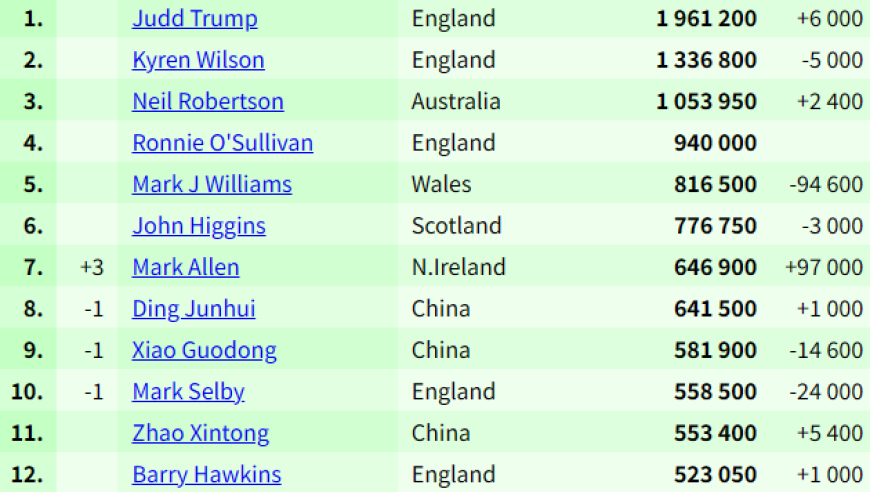The image size is (870, 492).
Task: Select the Mark J Williams link
Action: [x=212, y=185]
